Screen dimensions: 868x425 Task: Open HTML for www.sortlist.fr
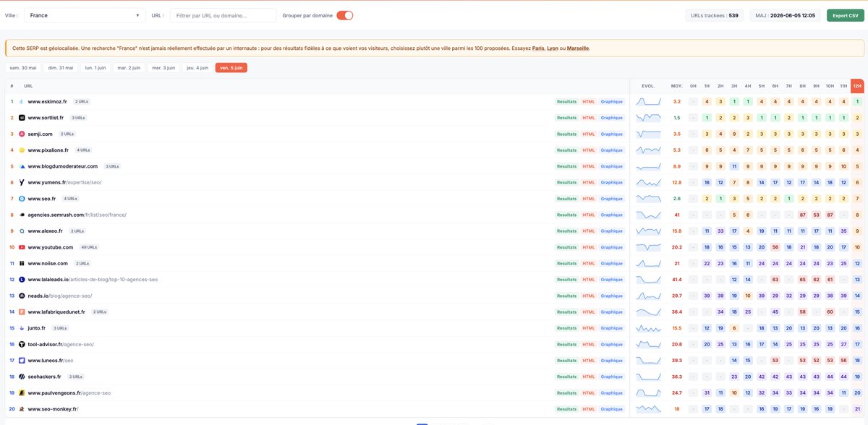[589, 118]
